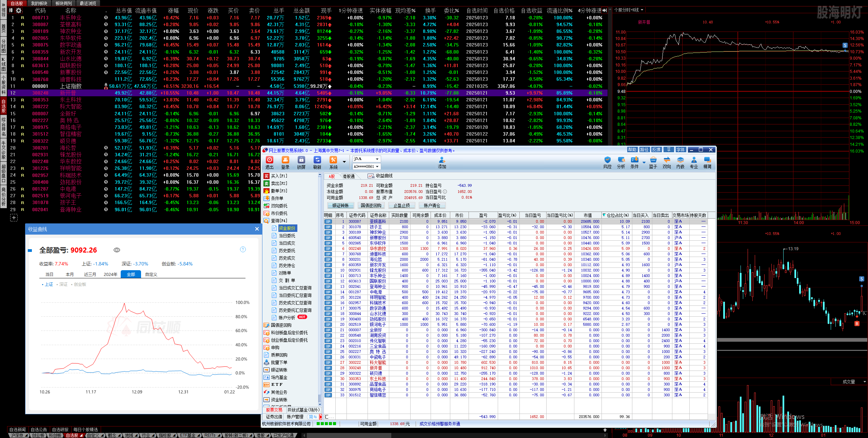Viewport: 868px width, 438px height.
Task: Toggle 上证 legend series in profit chart
Action: coord(47,284)
